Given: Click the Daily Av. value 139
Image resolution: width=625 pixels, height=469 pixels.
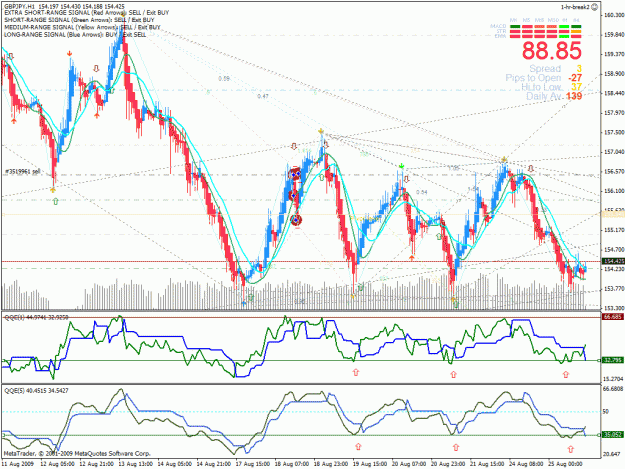Looking at the screenshot, I should click(x=574, y=96).
